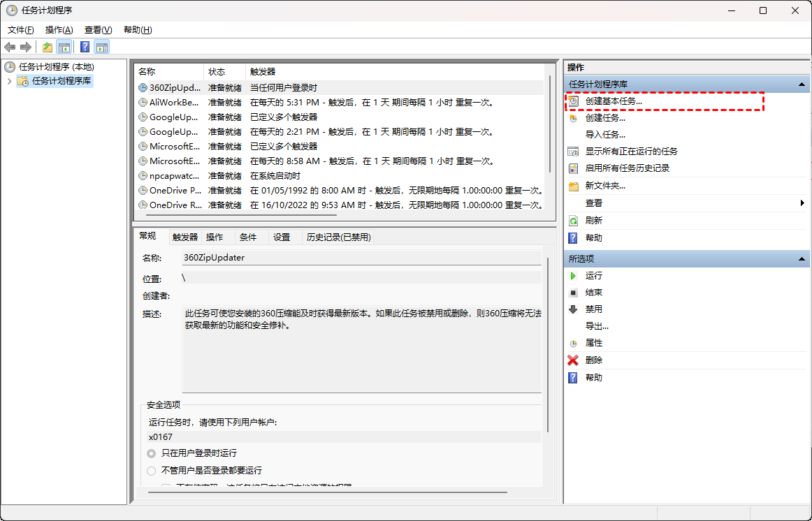Click the toolbar help question-mark icon

pyautogui.click(x=85, y=47)
